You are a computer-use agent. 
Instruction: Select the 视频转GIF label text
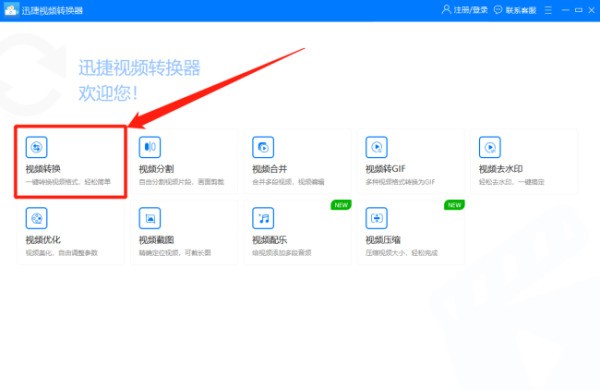pos(385,169)
